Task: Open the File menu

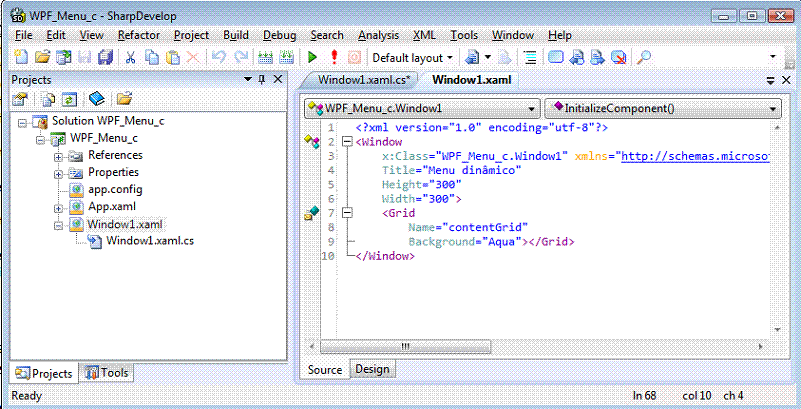Action: 23,35
